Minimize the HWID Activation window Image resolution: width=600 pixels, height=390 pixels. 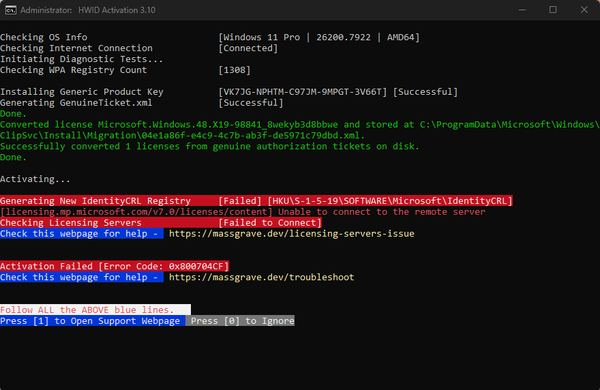[522, 10]
